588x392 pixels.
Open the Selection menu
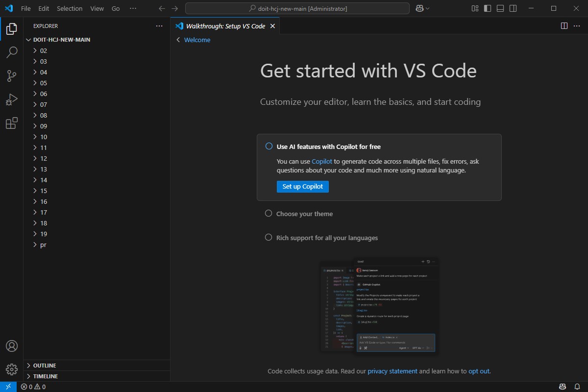click(70, 8)
